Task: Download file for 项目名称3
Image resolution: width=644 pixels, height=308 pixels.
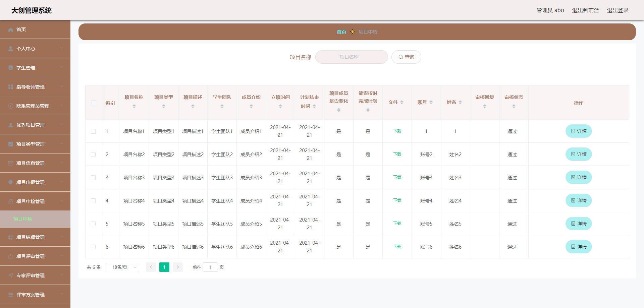Action: pos(397,177)
